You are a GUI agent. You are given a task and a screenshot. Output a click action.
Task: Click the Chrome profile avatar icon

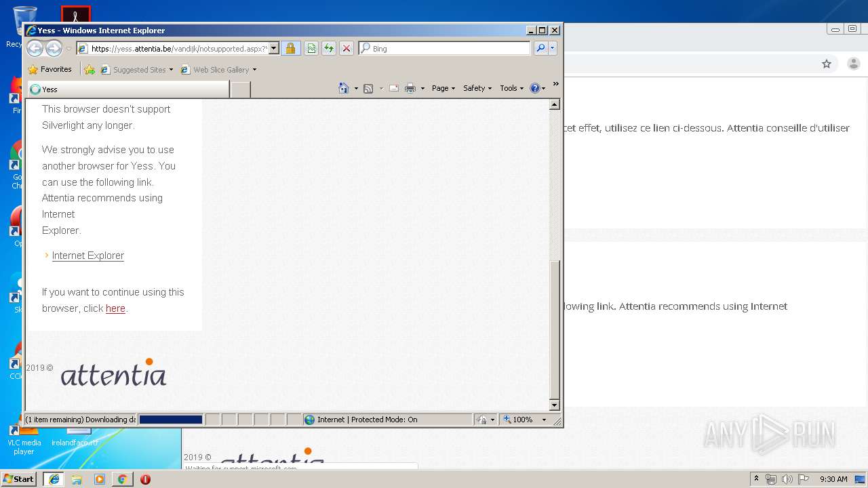pos(854,64)
